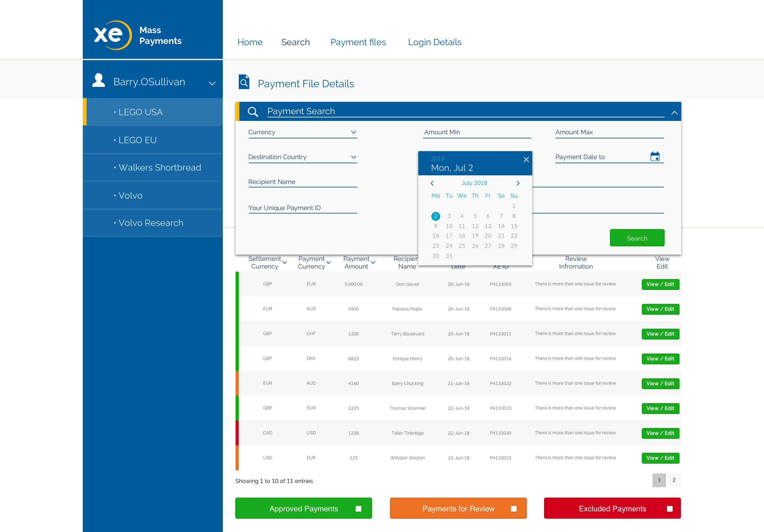Click the selected date 2 in calendar

(435, 216)
